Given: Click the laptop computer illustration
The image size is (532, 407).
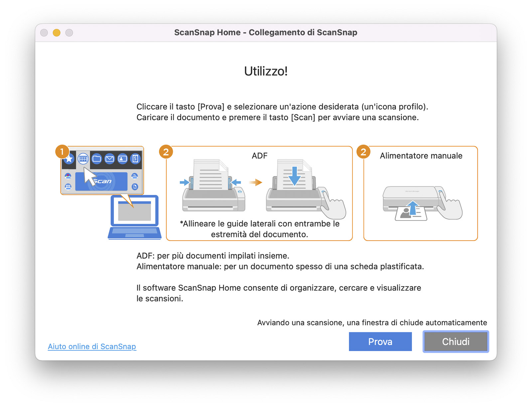Looking at the screenshot, I should 135,217.
